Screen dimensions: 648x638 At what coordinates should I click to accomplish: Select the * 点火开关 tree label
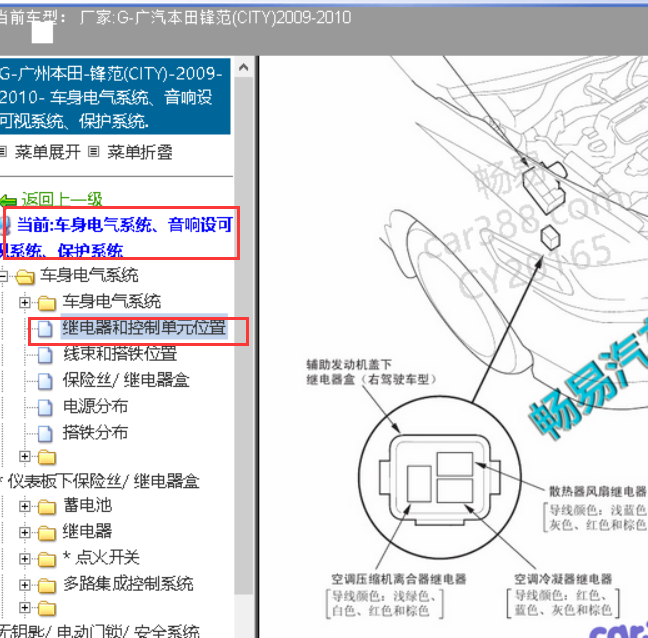tap(101, 558)
